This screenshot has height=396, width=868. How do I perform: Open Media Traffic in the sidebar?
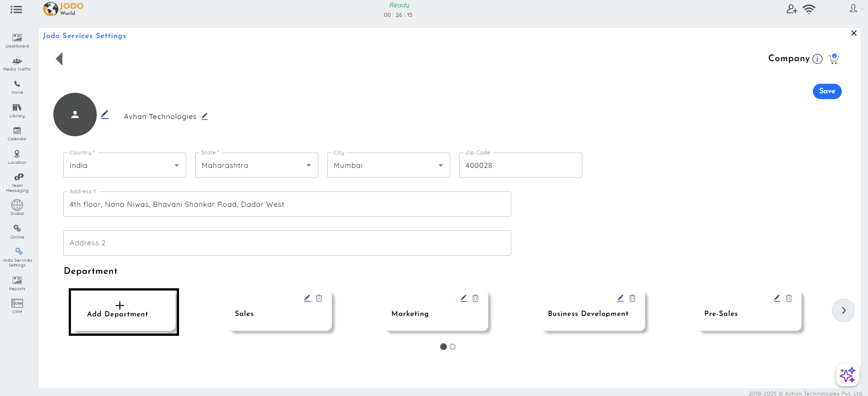(x=17, y=64)
